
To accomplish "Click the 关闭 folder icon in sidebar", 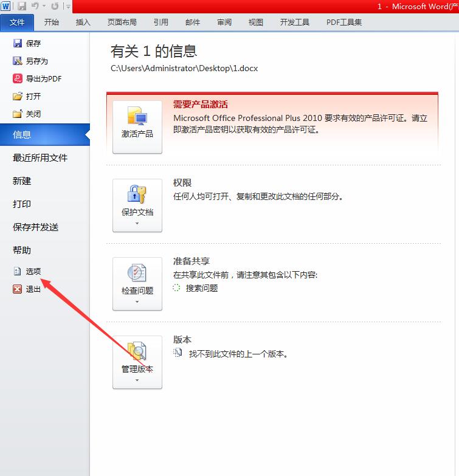I will pyautogui.click(x=18, y=114).
